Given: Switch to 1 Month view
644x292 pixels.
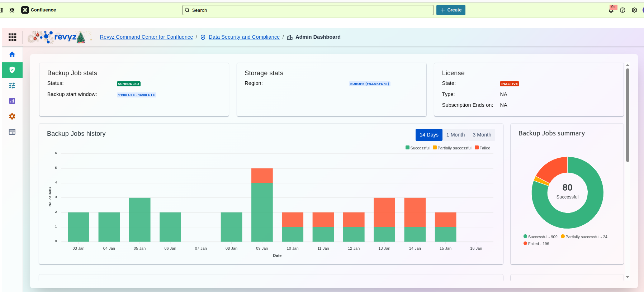Looking at the screenshot, I should click(x=455, y=135).
